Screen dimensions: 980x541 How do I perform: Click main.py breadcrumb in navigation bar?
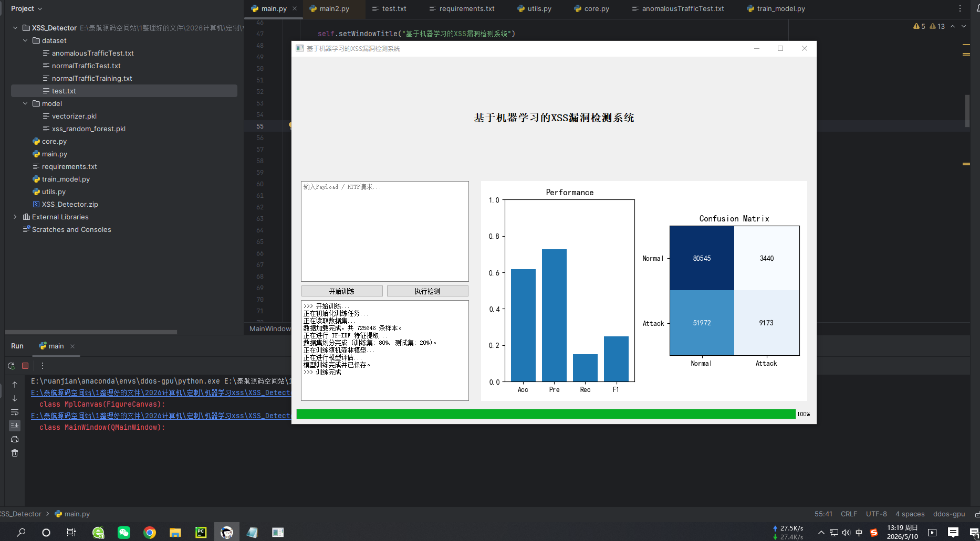click(72, 514)
